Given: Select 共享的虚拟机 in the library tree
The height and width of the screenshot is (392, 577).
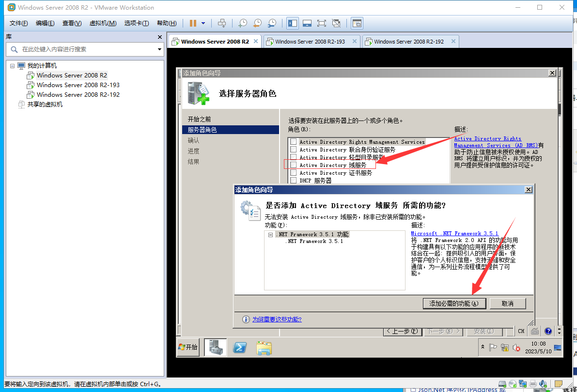Looking at the screenshot, I should click(45, 105).
